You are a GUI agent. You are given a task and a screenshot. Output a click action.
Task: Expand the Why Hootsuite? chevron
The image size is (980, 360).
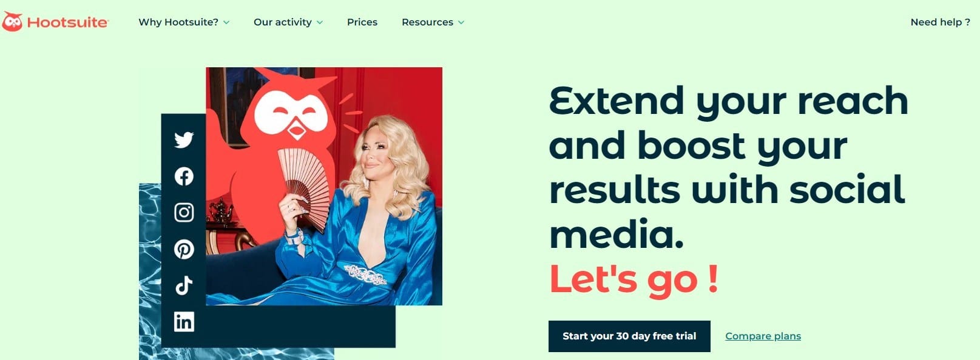click(x=226, y=22)
